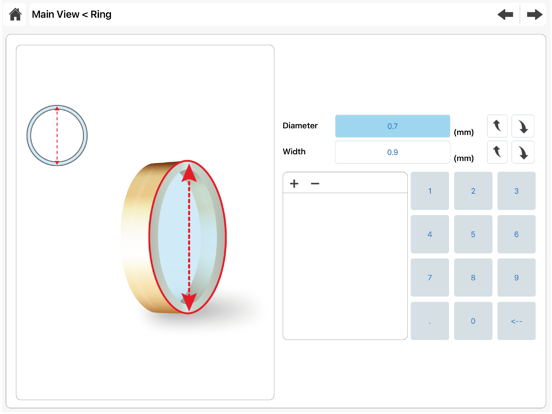This screenshot has height=414, width=552.
Task: Navigate back with the left arrow
Action: click(505, 15)
